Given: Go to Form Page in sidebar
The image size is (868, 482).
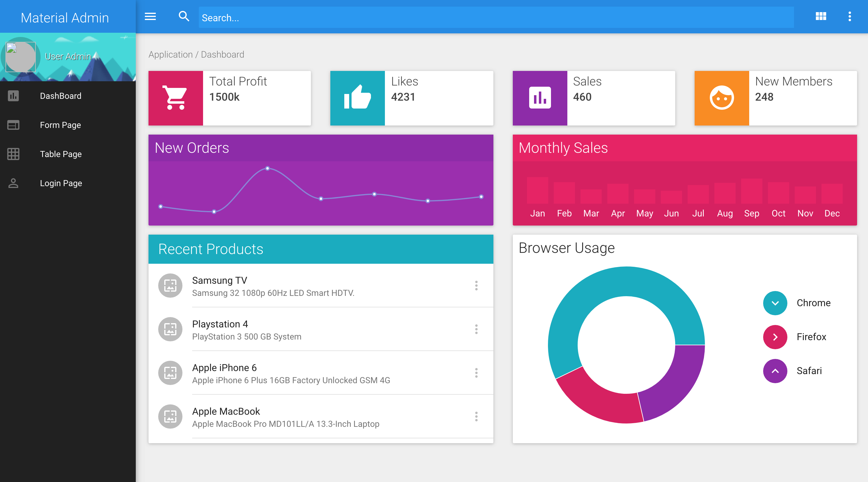Looking at the screenshot, I should click(61, 125).
